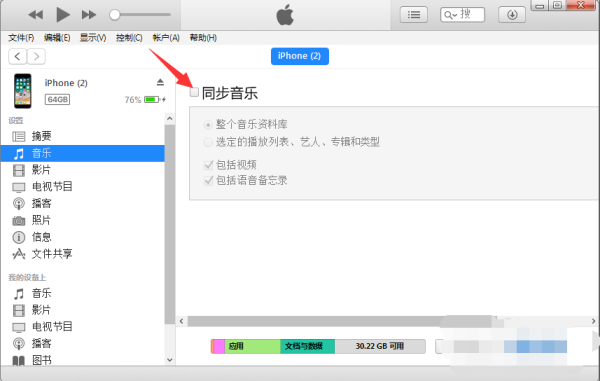Click the iPhone (2) device button
This screenshot has width=600, height=381.
pyautogui.click(x=300, y=56)
